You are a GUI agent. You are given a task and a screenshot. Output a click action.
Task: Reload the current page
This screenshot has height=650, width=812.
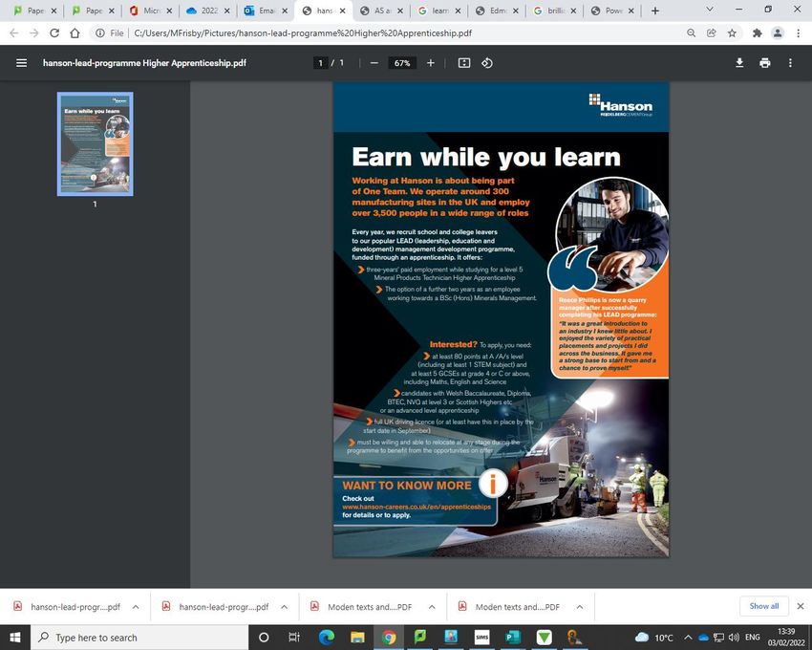tap(54, 33)
